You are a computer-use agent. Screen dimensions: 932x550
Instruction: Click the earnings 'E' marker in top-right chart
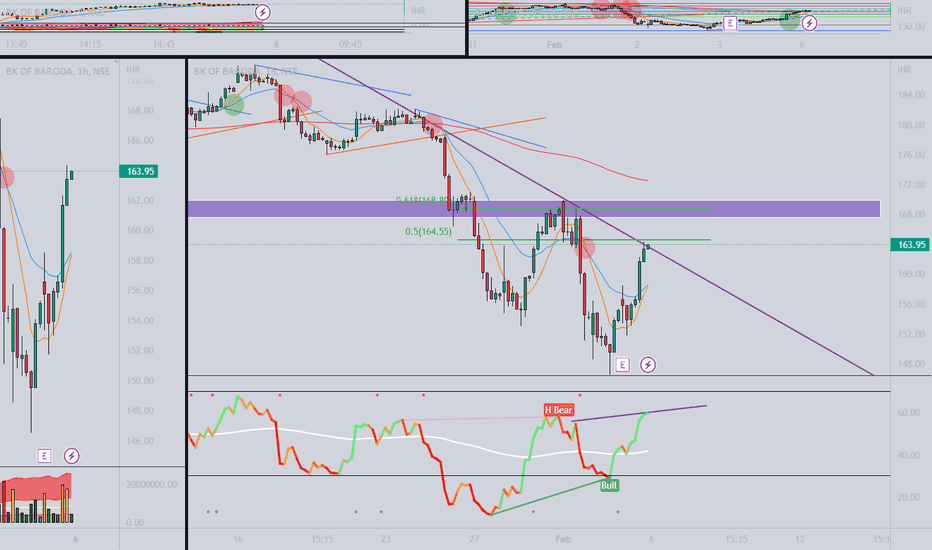pyautogui.click(x=729, y=24)
